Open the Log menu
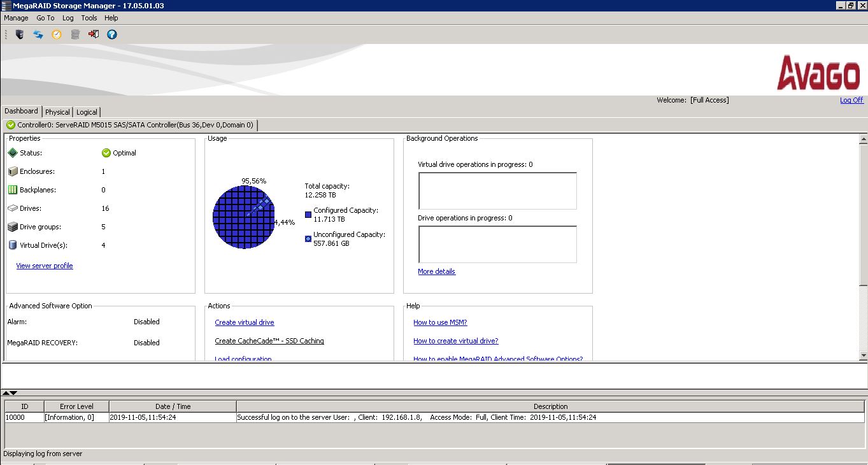This screenshot has width=868, height=465. [x=68, y=18]
